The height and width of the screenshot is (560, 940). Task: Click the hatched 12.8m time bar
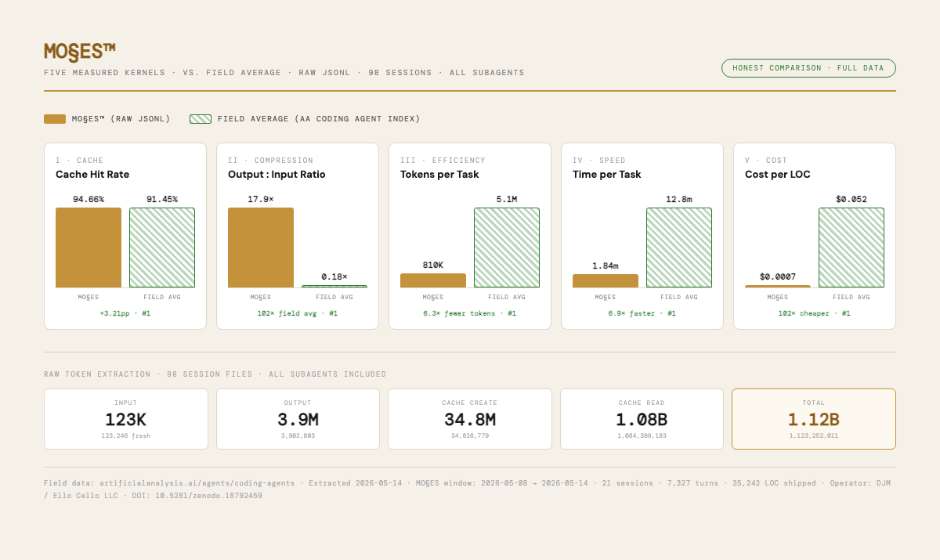(679, 247)
